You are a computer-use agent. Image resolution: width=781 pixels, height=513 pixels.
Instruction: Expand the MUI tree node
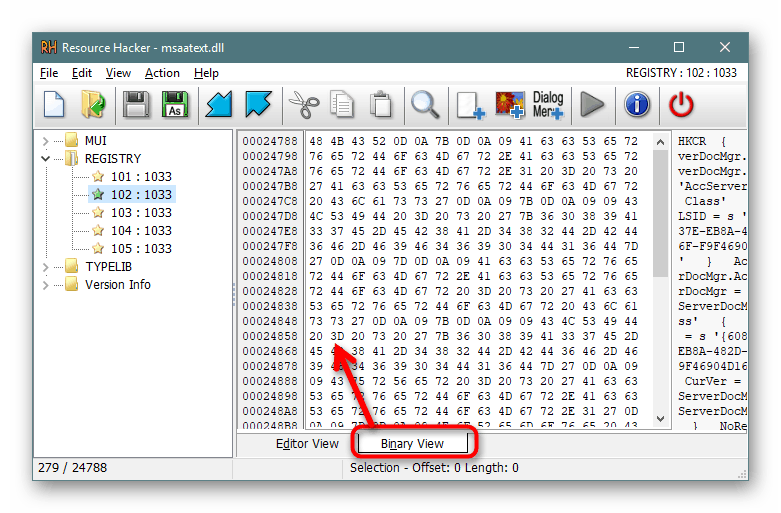click(x=46, y=141)
